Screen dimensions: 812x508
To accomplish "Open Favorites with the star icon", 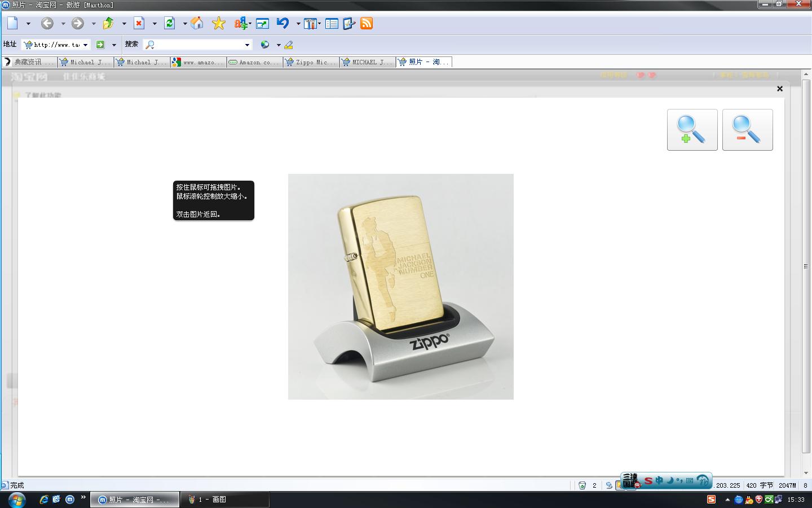I will pos(218,23).
